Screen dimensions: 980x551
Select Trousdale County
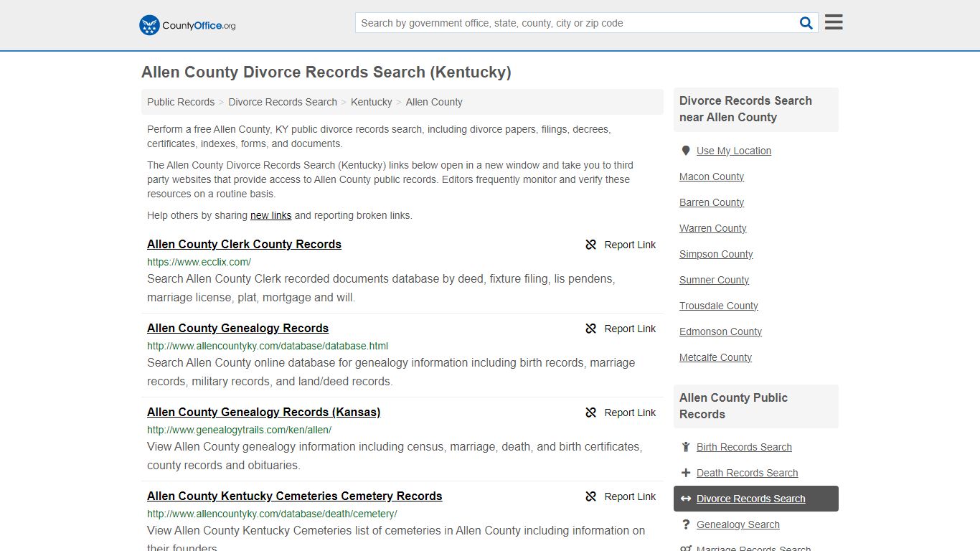[x=719, y=306]
